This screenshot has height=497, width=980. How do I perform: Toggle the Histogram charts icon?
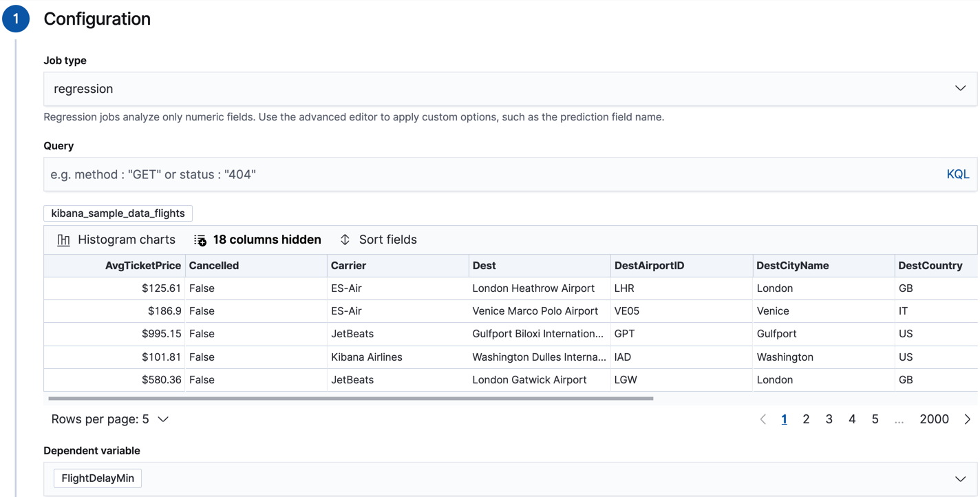[x=63, y=239]
